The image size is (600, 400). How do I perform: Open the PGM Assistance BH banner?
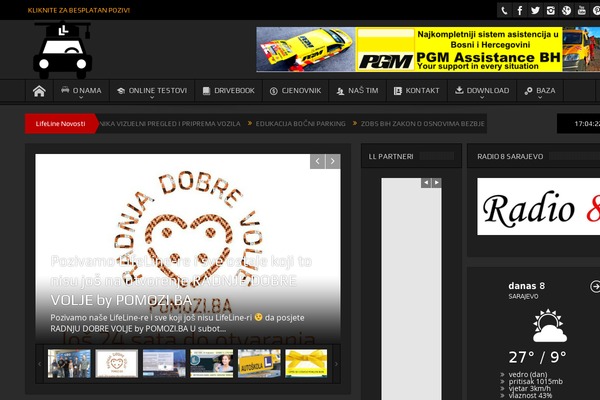(x=428, y=49)
